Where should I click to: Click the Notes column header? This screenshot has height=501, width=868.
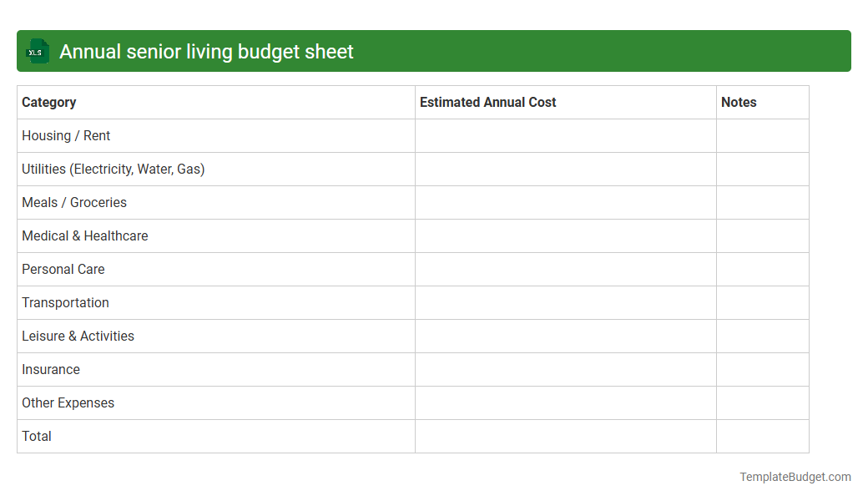click(739, 102)
